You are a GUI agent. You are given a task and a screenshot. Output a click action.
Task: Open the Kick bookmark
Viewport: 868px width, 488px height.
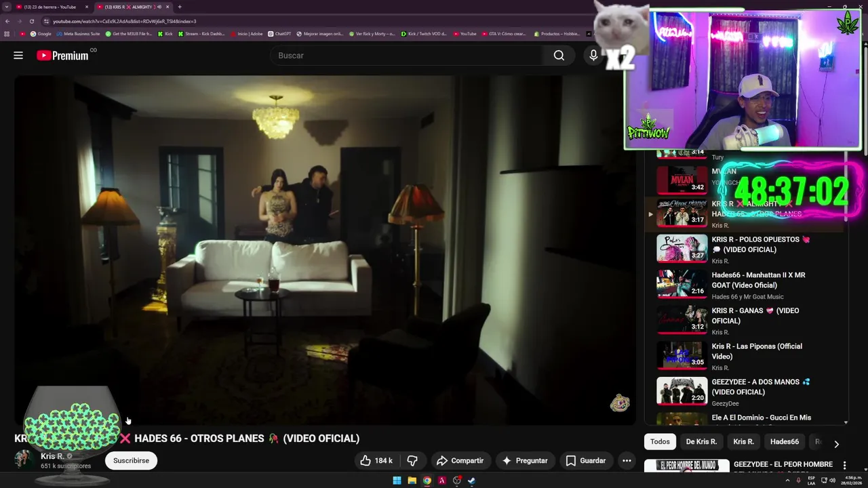click(x=165, y=34)
